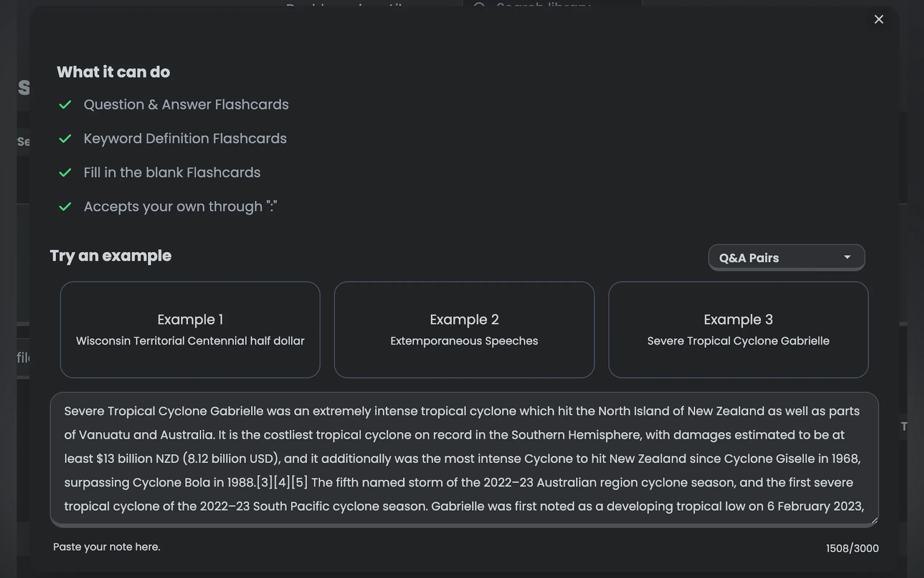The height and width of the screenshot is (578, 924).
Task: Click the 1508/3000 character counter
Action: click(852, 548)
